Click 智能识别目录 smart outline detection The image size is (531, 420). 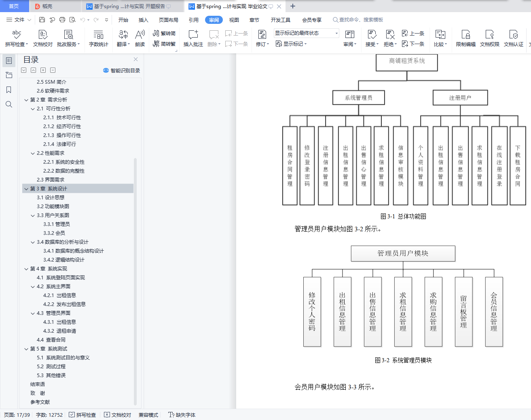coord(122,70)
